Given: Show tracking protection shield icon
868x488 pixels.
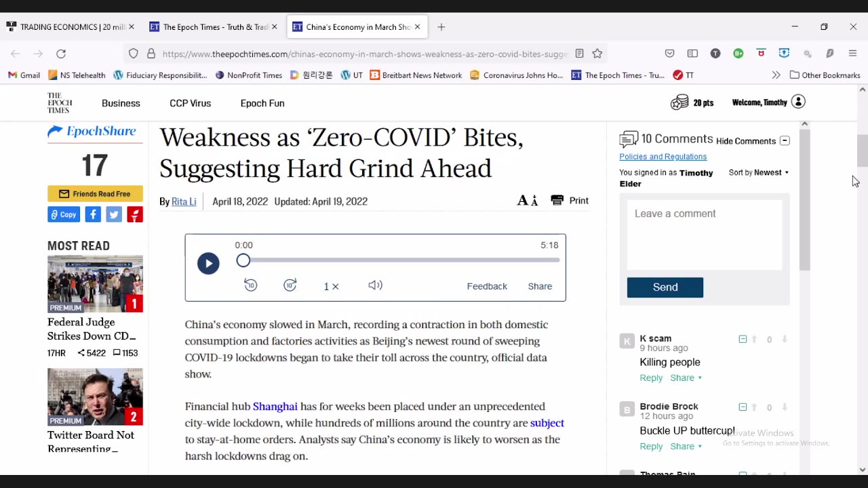Looking at the screenshot, I should tap(134, 54).
